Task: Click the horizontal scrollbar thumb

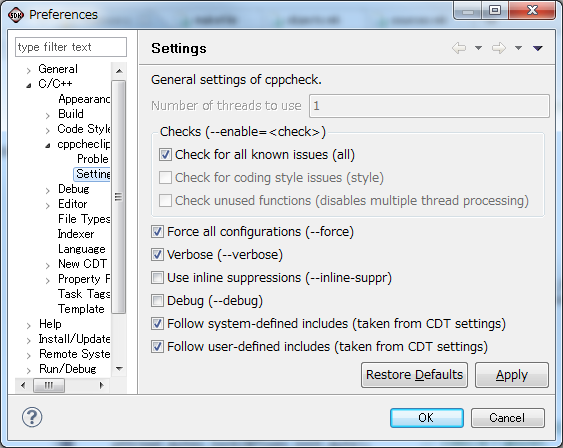Action: [x=49, y=386]
